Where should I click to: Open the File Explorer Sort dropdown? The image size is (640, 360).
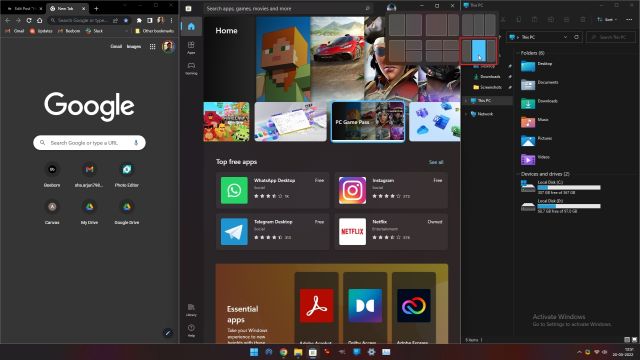[x=607, y=20]
